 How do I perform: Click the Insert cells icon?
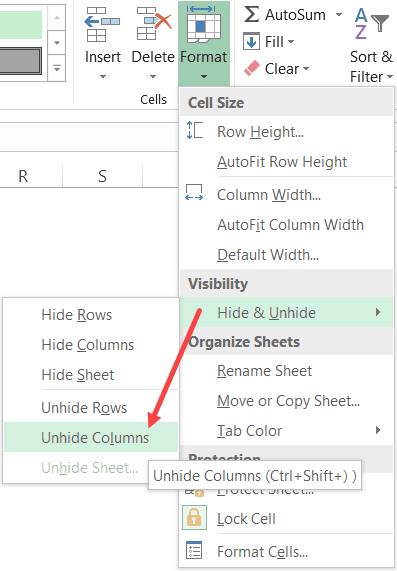click(x=102, y=24)
